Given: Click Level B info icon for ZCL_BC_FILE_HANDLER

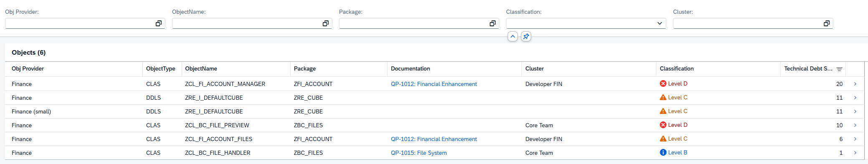Looking at the screenshot, I should (x=663, y=152).
